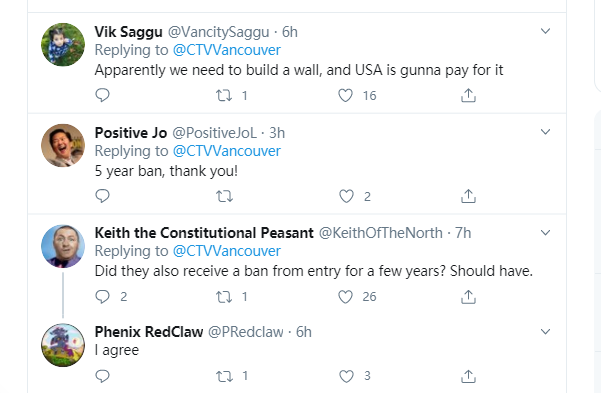This screenshot has height=393, width=601.
Task: Expand options menu on Positive Jo's tweet
Action: [545, 132]
